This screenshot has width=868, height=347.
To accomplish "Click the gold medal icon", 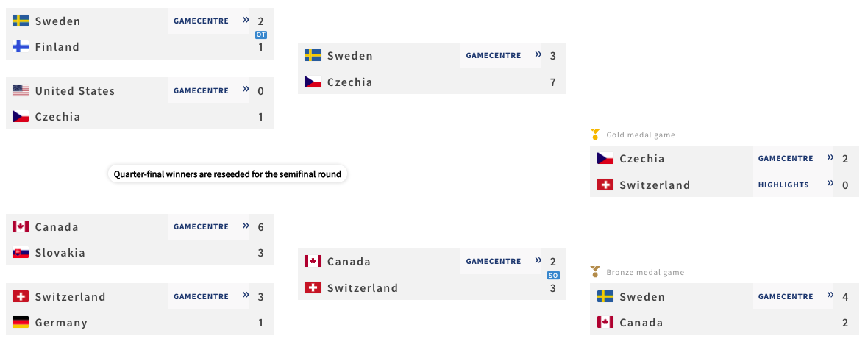I will [595, 135].
